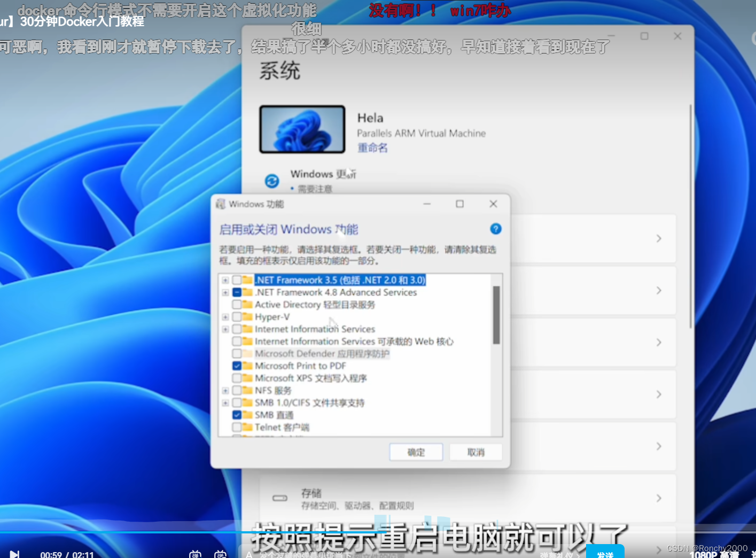Viewport: 756px width, 558px height.
Task: Click the 系统 heading in Settings
Action: [280, 71]
